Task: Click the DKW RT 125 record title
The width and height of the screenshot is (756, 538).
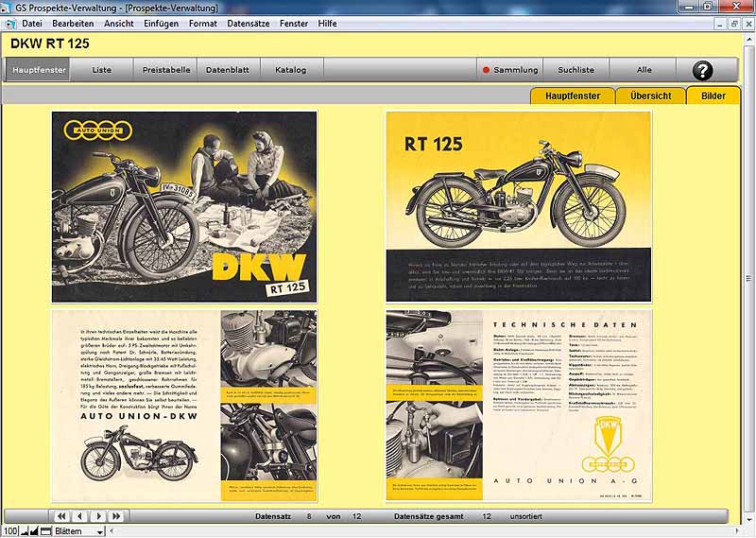Action: pyautogui.click(x=50, y=43)
